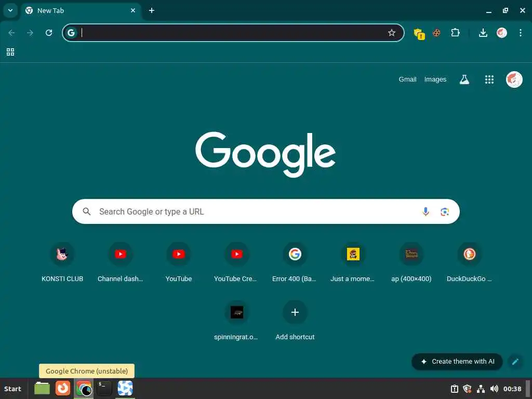The width and height of the screenshot is (532, 399).
Task: Open network tray icon
Action: pos(481,389)
